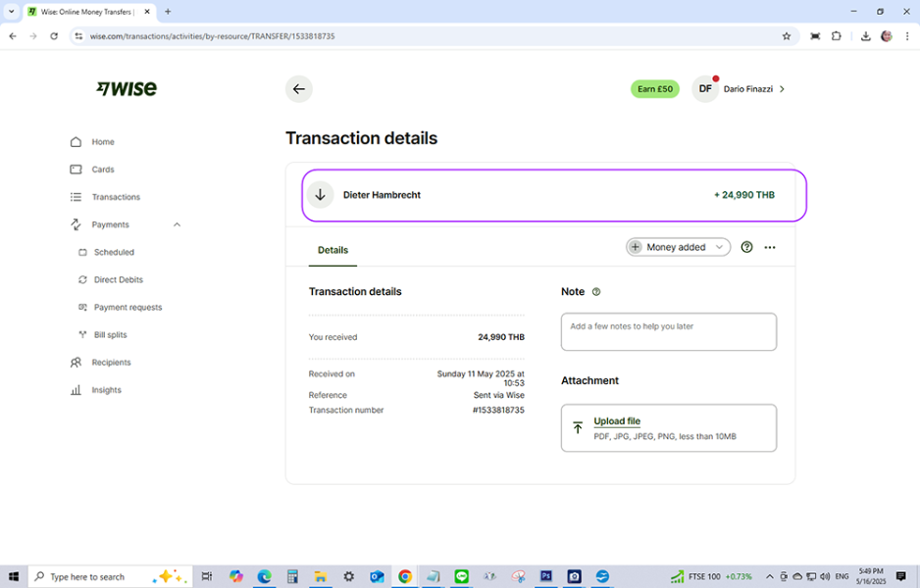This screenshot has height=588, width=920.
Task: Select the Details tab
Action: click(332, 250)
